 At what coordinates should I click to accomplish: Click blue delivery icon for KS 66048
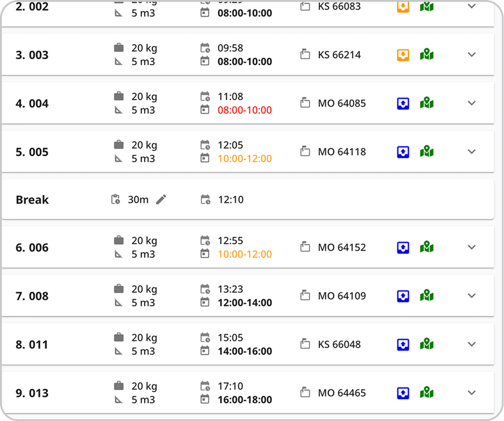tap(403, 345)
